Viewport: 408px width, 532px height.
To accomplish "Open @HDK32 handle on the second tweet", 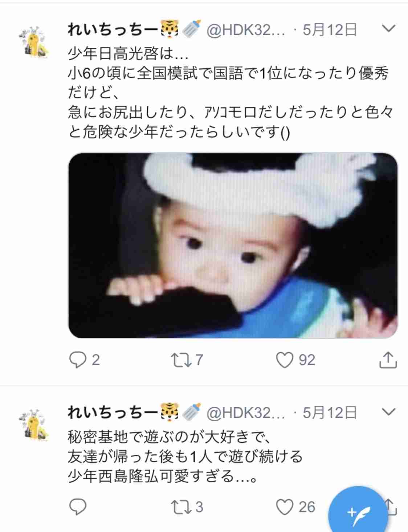I will coord(246,413).
